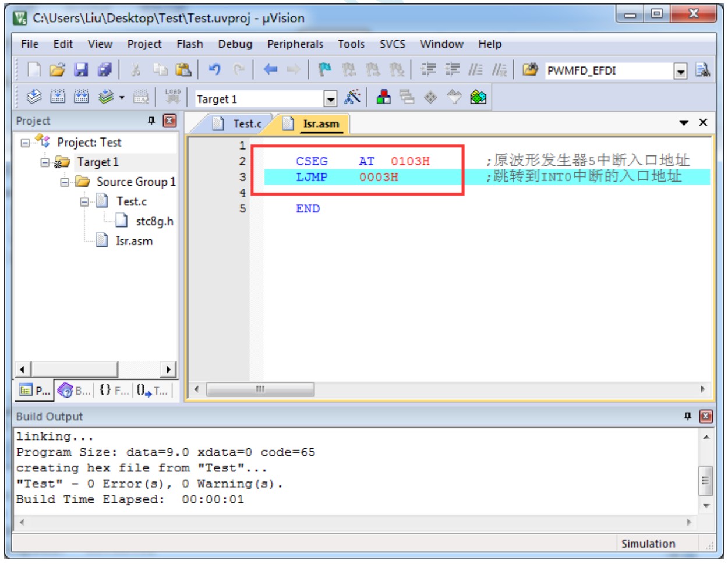Open the Help menu
The width and height of the screenshot is (728, 564).
coord(490,44)
